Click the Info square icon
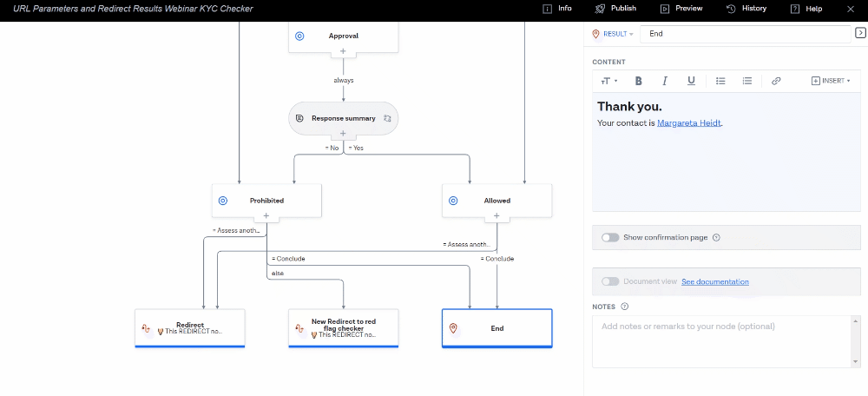The width and height of the screenshot is (868, 396). pos(548,9)
